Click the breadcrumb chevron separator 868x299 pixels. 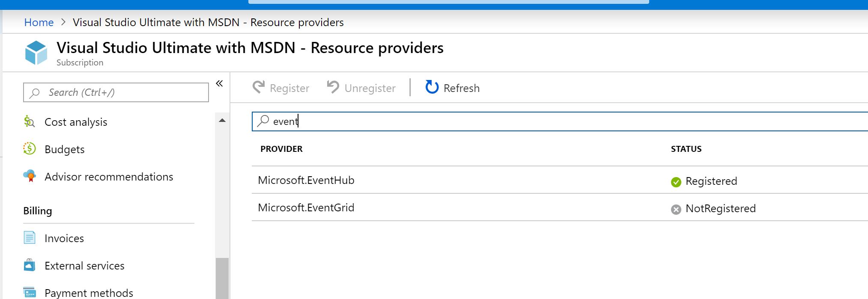pos(63,22)
